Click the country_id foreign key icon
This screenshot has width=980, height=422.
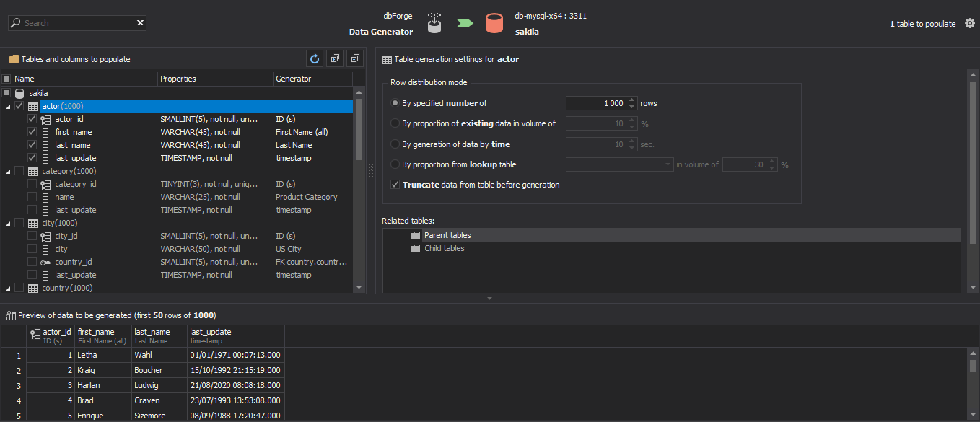[45, 262]
